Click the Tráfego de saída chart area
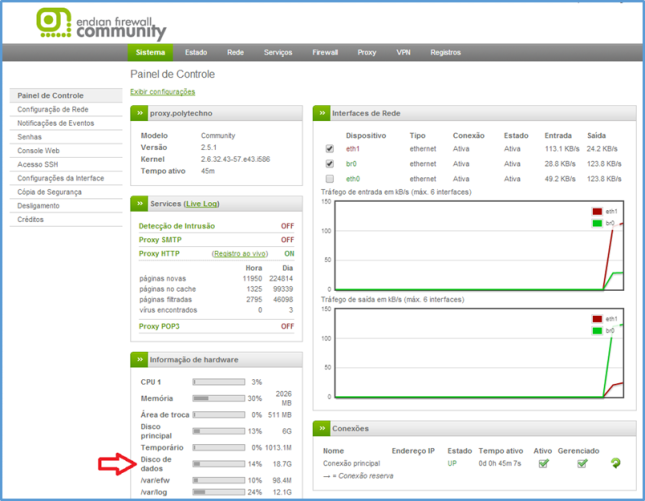Viewport: 645px width, 501px height. 479,353
